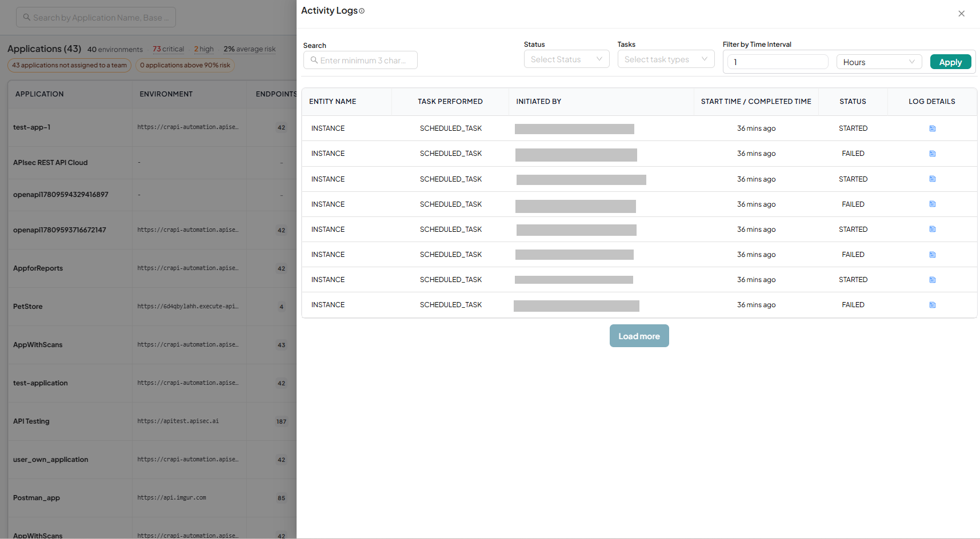Select application openapi17809594329416897
Screen dimensions: 980x539
pyautogui.click(x=61, y=195)
